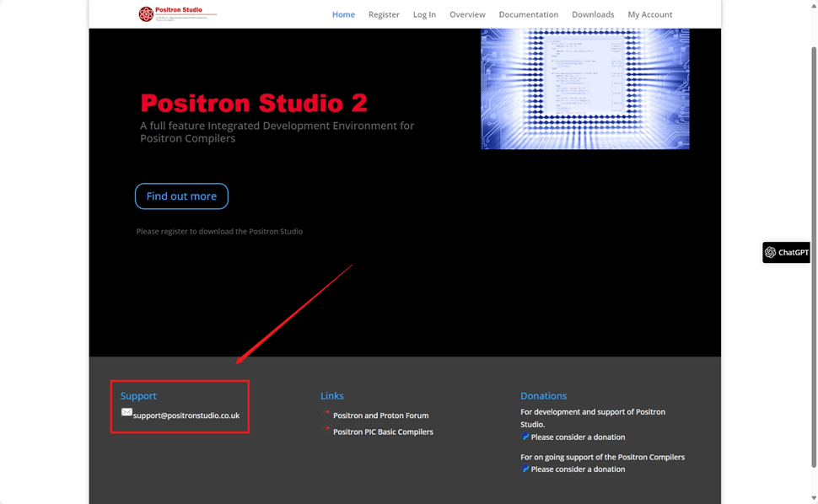Click the envelope icon next to the support email
This screenshot has height=504, width=818.
126,412
